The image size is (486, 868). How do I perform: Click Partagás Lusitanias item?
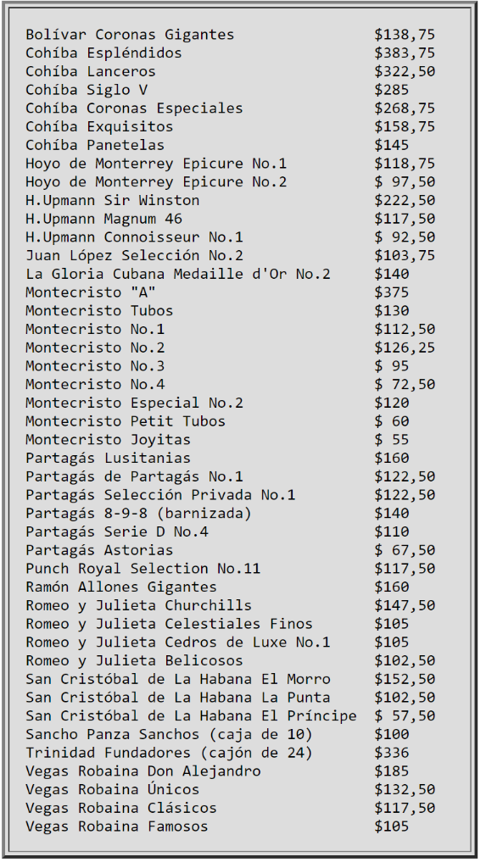tap(108, 458)
